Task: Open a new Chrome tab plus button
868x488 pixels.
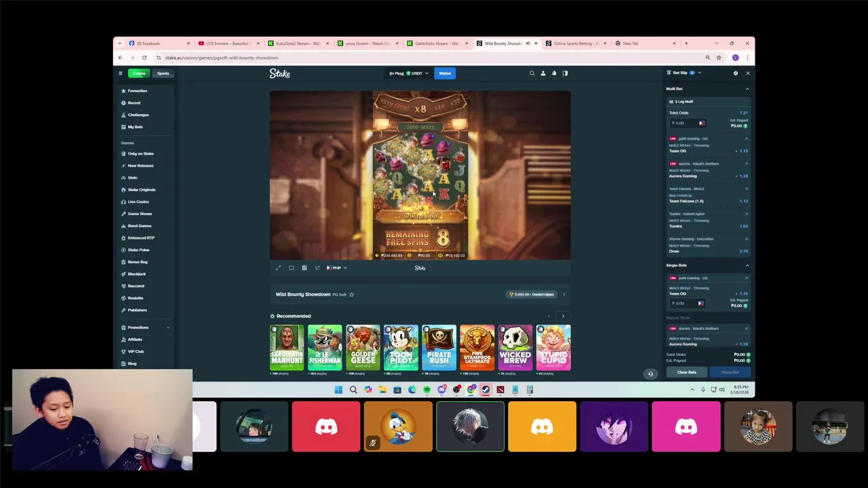Action: pyautogui.click(x=686, y=43)
